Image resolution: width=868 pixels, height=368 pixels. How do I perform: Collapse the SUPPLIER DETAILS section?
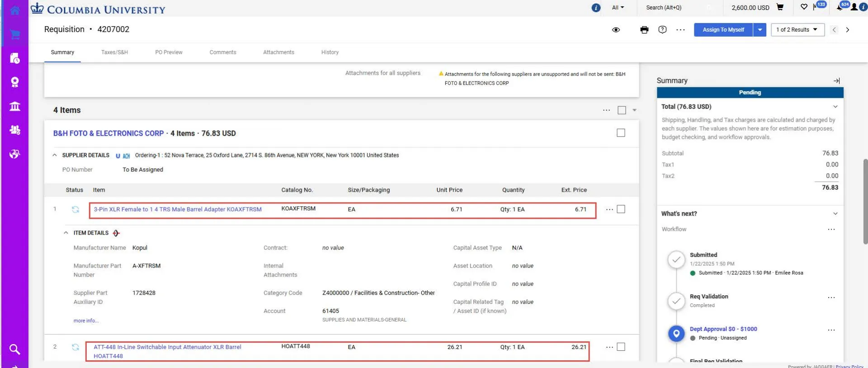tap(55, 155)
